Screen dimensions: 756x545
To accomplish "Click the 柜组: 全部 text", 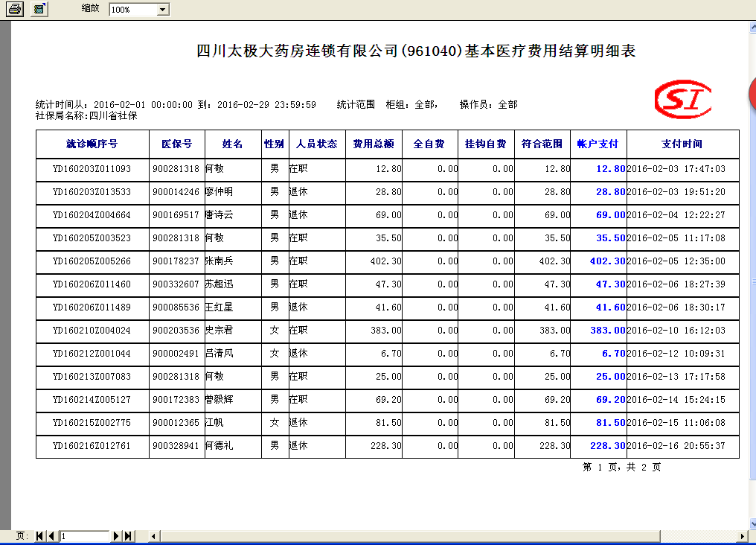I will (411, 105).
